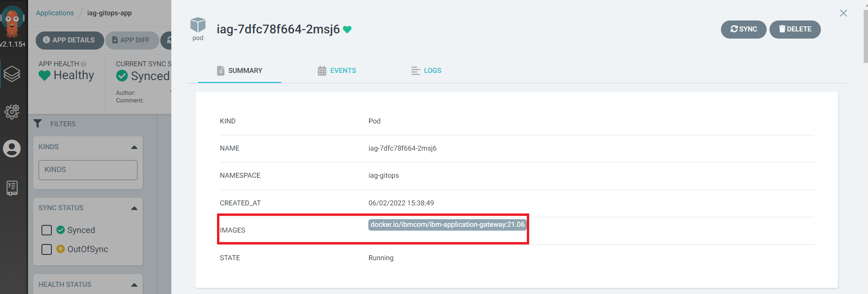Image resolution: width=868 pixels, height=294 pixels.
Task: Close the pod details panel
Action: click(x=843, y=13)
